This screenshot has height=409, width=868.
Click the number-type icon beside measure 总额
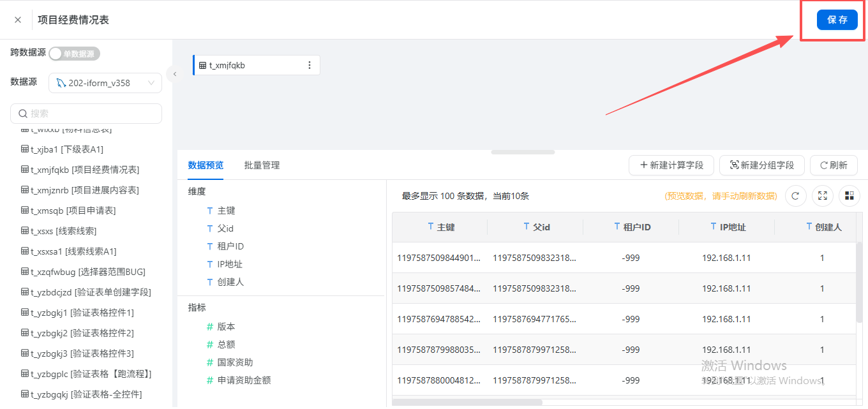click(210, 345)
